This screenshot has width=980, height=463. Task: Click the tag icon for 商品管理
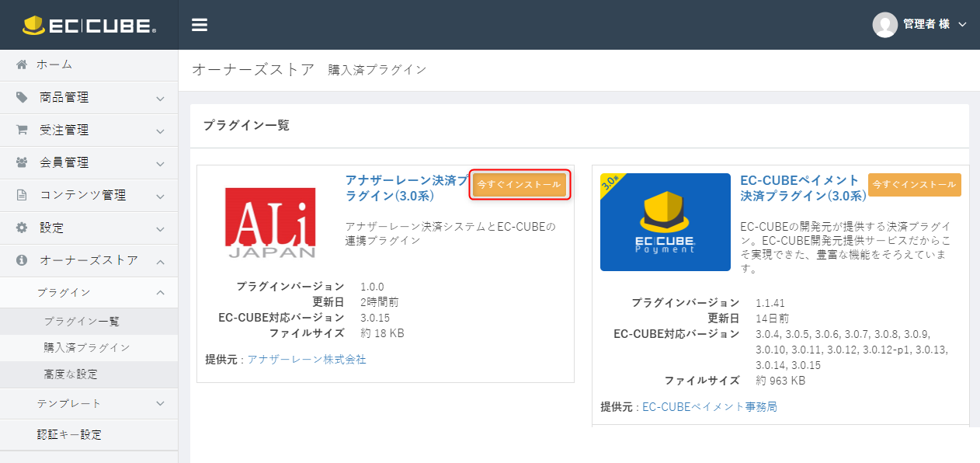tap(22, 97)
